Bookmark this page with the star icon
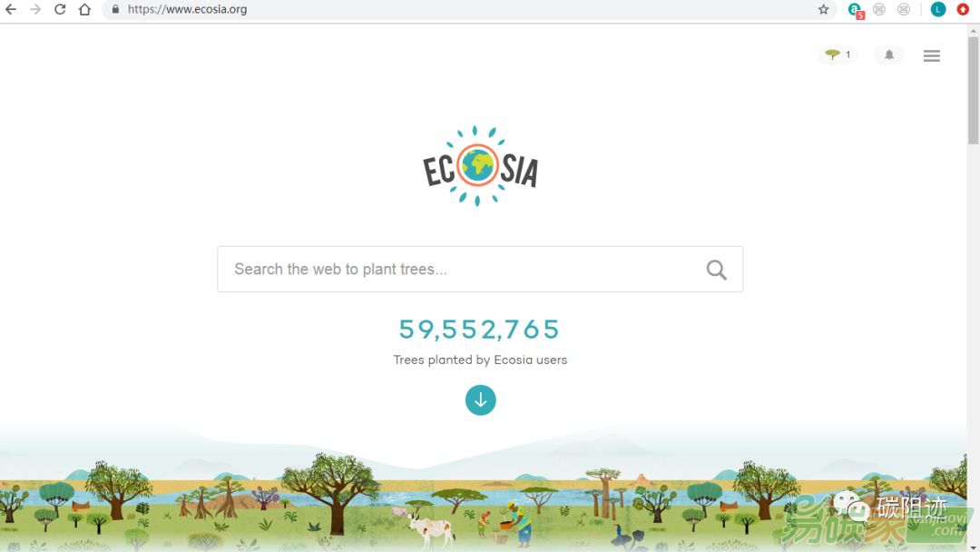980x552 pixels. (x=824, y=9)
